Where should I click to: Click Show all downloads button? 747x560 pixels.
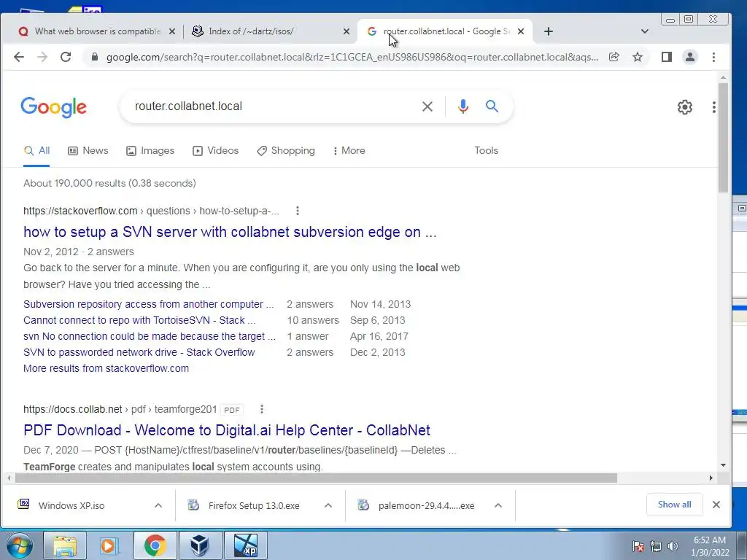coord(674,505)
